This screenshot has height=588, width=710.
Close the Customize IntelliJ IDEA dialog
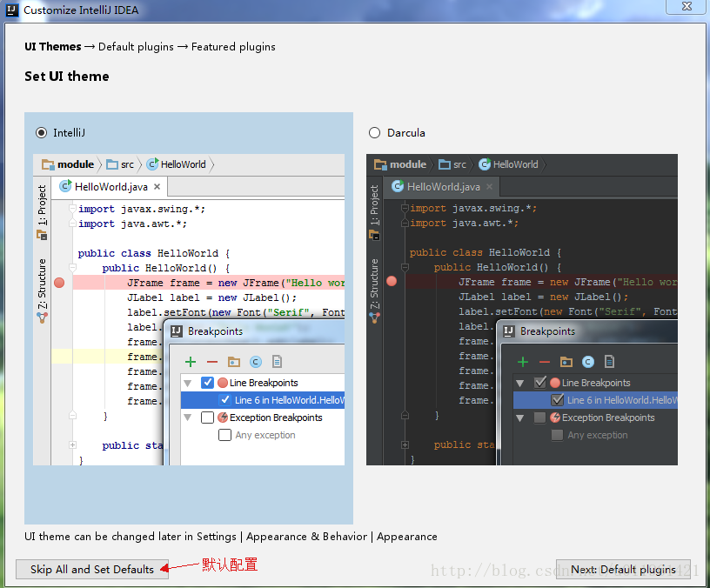pyautogui.click(x=687, y=6)
